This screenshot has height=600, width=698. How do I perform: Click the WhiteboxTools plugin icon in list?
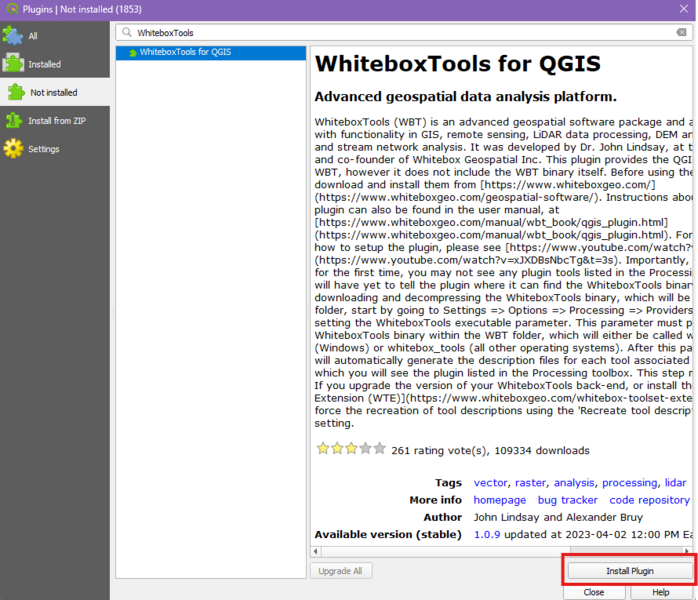click(x=131, y=52)
